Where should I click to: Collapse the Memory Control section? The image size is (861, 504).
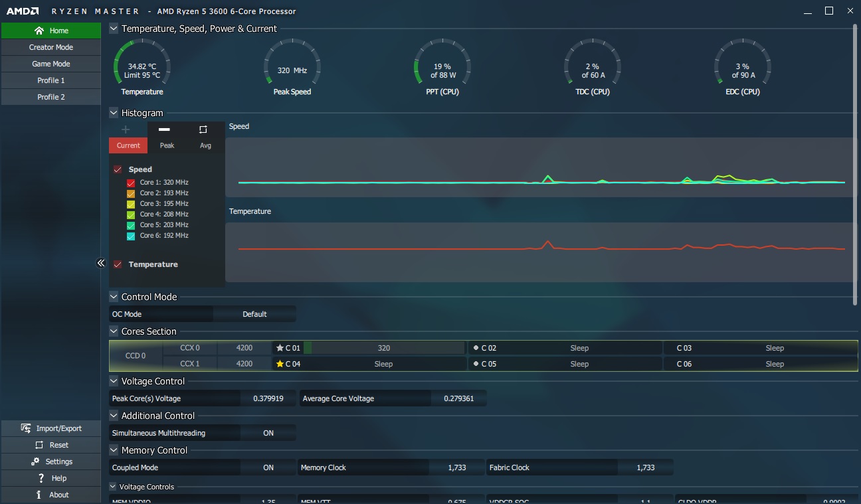pyautogui.click(x=114, y=450)
